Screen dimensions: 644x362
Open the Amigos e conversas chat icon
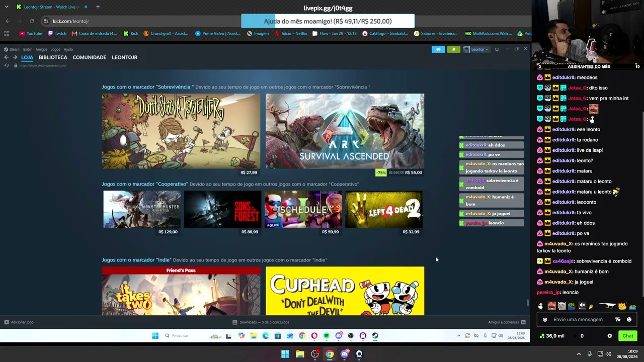(523, 322)
